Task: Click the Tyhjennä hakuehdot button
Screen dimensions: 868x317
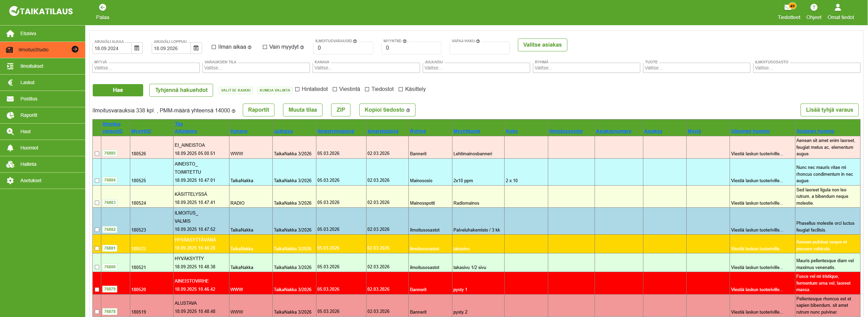Action: [181, 90]
